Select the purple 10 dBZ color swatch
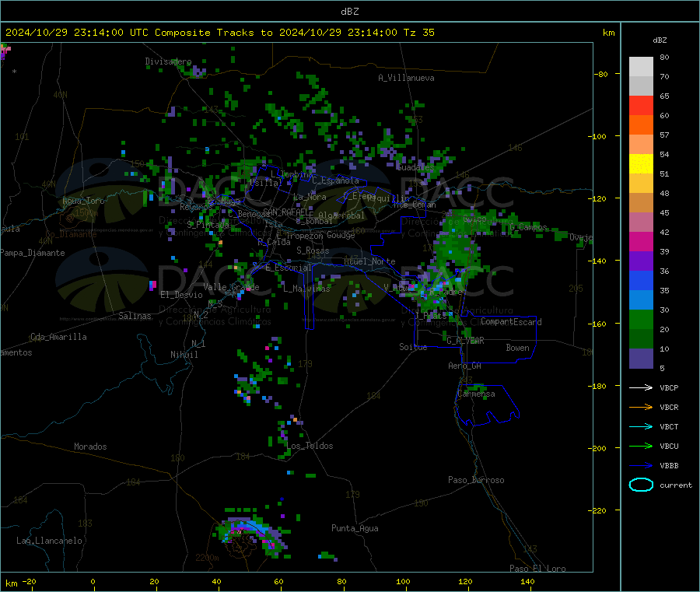Image resolution: width=700 pixels, height=592 pixels. pos(641,359)
